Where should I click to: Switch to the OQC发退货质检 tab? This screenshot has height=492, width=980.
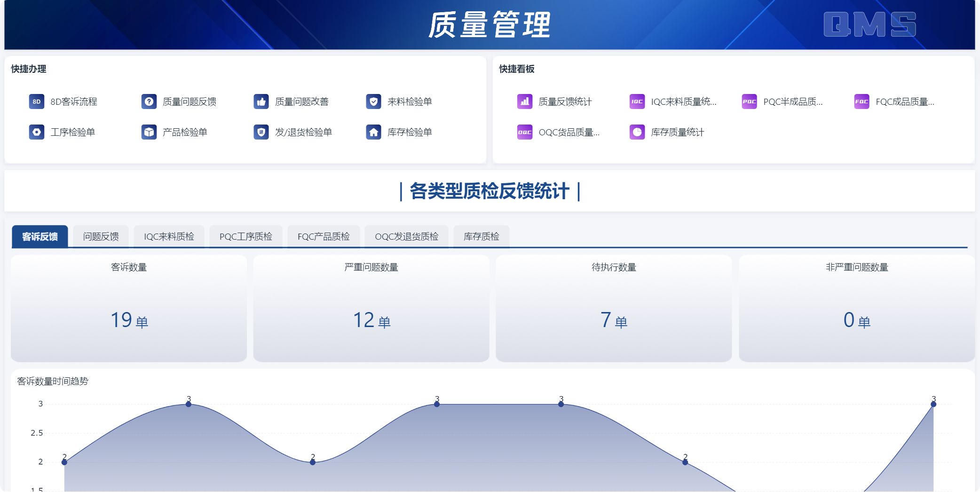(x=406, y=236)
